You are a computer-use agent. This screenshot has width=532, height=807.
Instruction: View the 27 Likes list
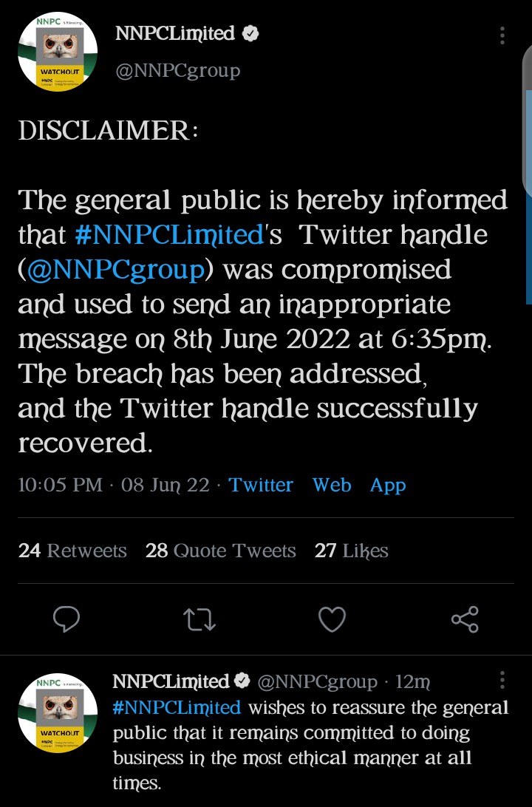[x=351, y=551]
